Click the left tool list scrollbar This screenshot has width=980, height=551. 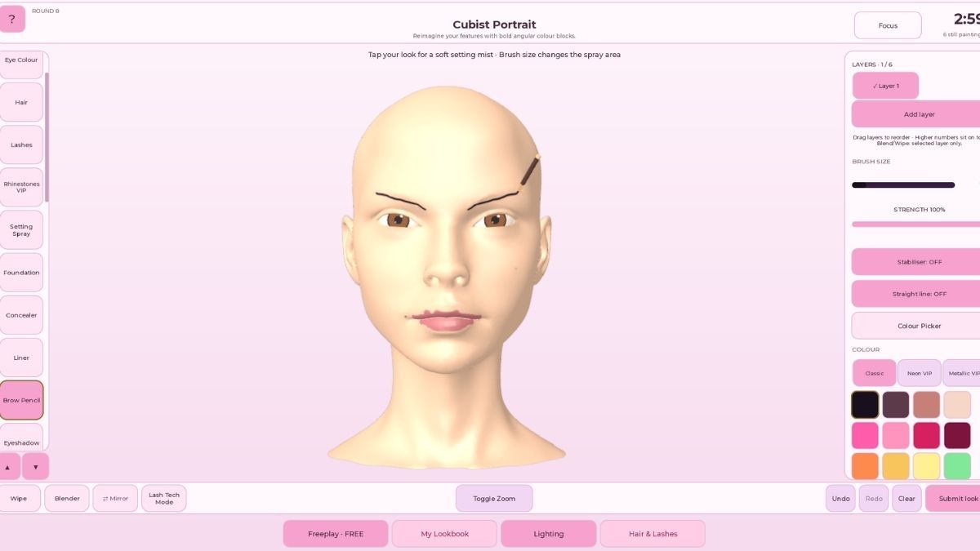point(47,137)
